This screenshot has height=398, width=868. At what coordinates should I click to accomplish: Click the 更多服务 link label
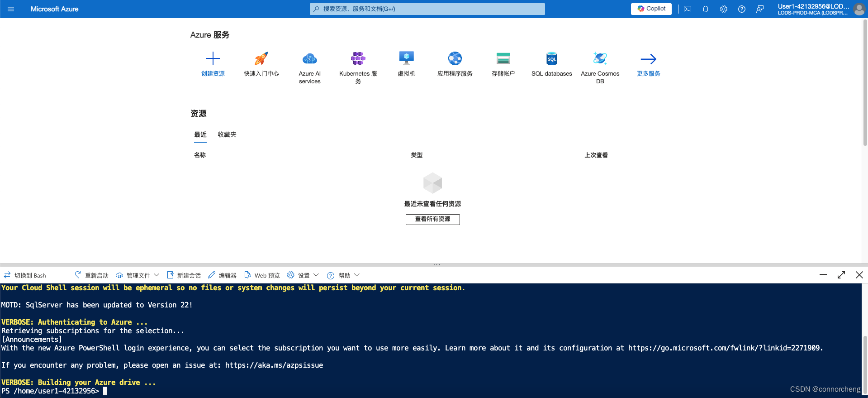pyautogui.click(x=649, y=73)
